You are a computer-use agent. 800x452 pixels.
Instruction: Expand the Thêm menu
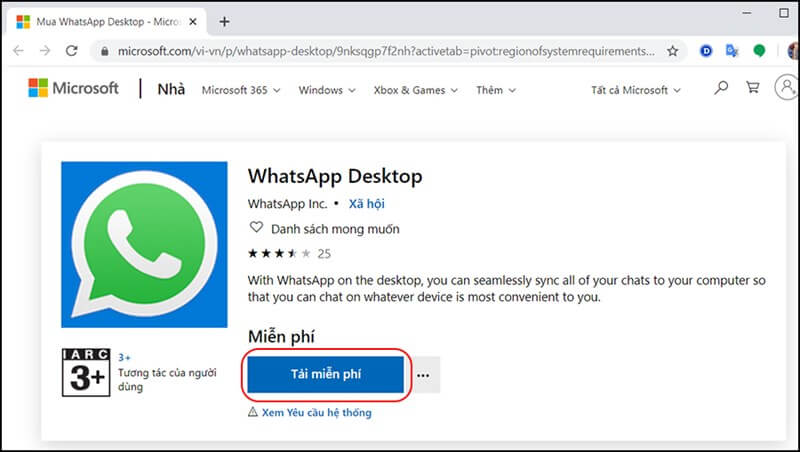pyautogui.click(x=496, y=90)
